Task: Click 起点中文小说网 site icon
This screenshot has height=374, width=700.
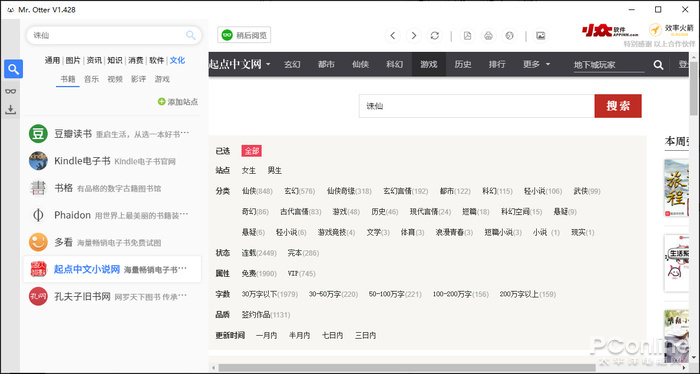Action: (38, 269)
